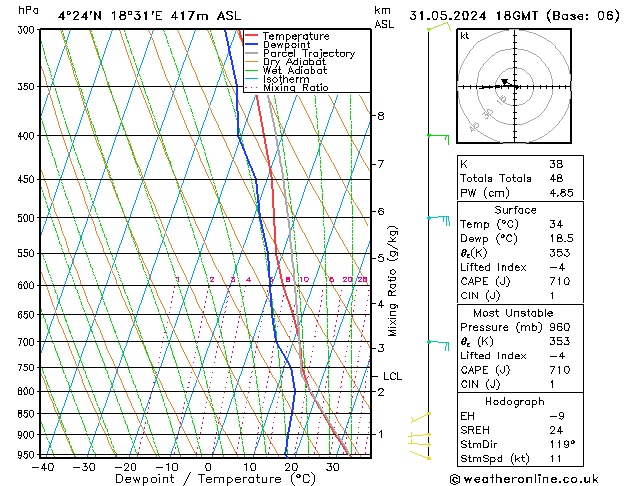Click the surface Temp value 34
Image resolution: width=629 pixels, height=486 pixels.
(x=556, y=224)
